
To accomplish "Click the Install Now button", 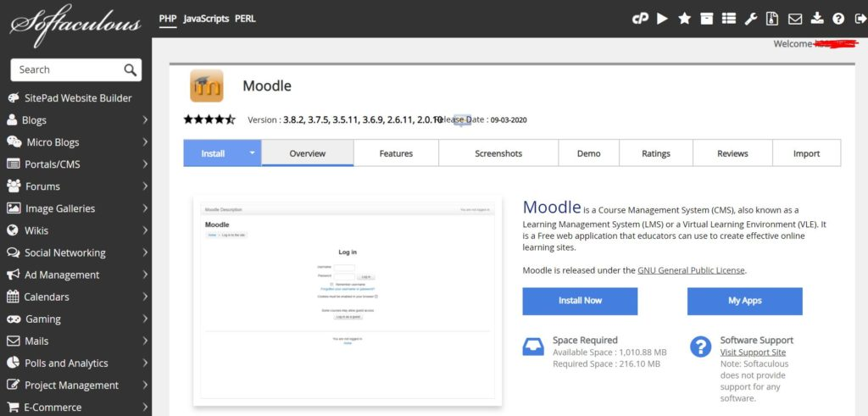I will [x=580, y=301].
